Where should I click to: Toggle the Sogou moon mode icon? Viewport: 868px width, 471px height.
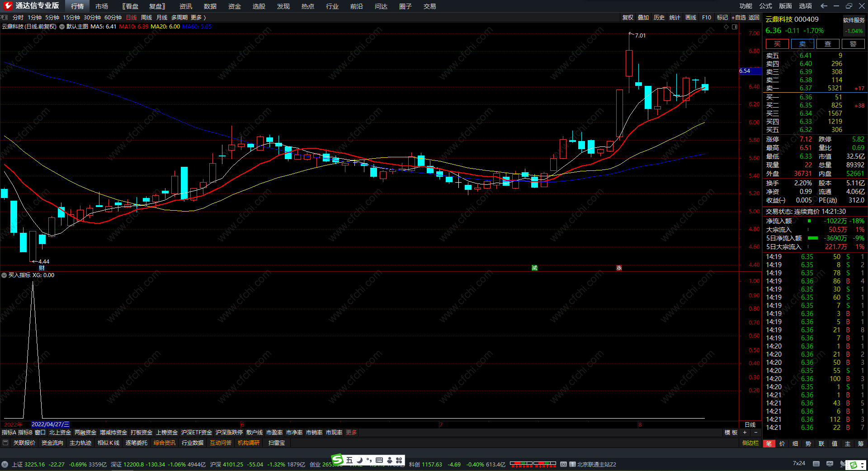pos(360,460)
